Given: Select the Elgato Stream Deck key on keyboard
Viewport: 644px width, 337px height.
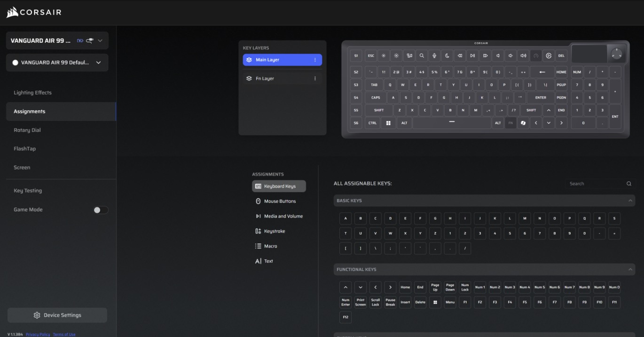Looking at the screenshot, I should click(x=549, y=56).
